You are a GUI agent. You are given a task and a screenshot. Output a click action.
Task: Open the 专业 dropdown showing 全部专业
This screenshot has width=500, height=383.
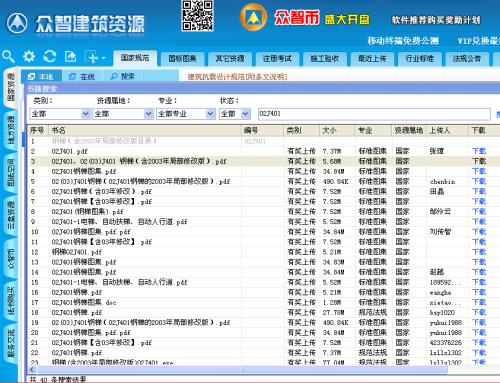186,114
